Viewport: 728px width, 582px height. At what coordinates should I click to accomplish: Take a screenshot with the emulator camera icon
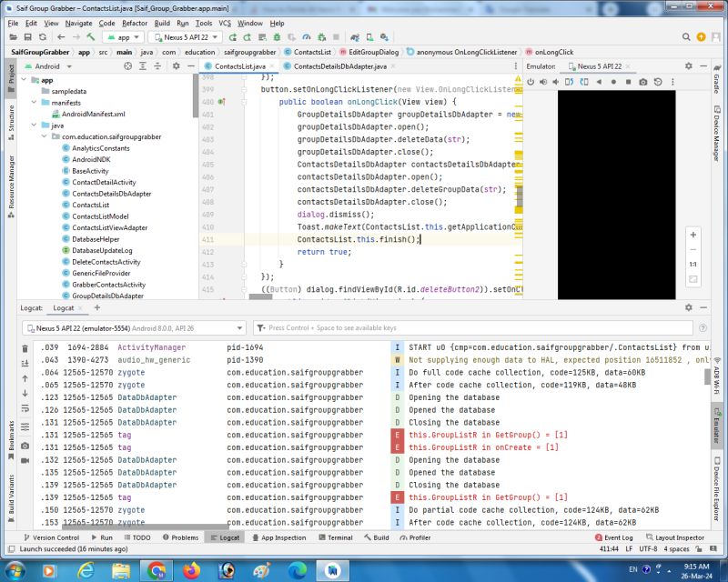point(642,80)
